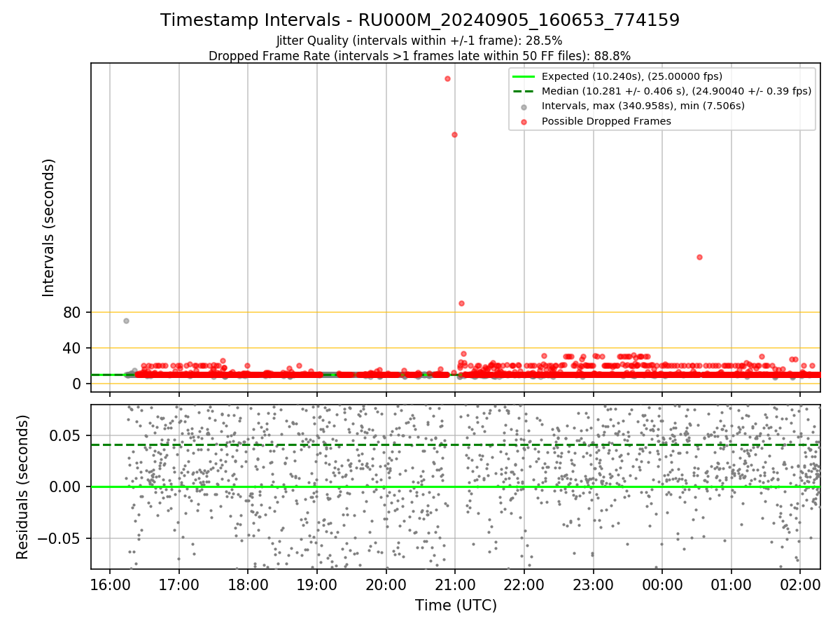Click the lone gray interval point near 16:15
Image resolution: width=840 pixels, height=630 pixels.
tap(126, 321)
